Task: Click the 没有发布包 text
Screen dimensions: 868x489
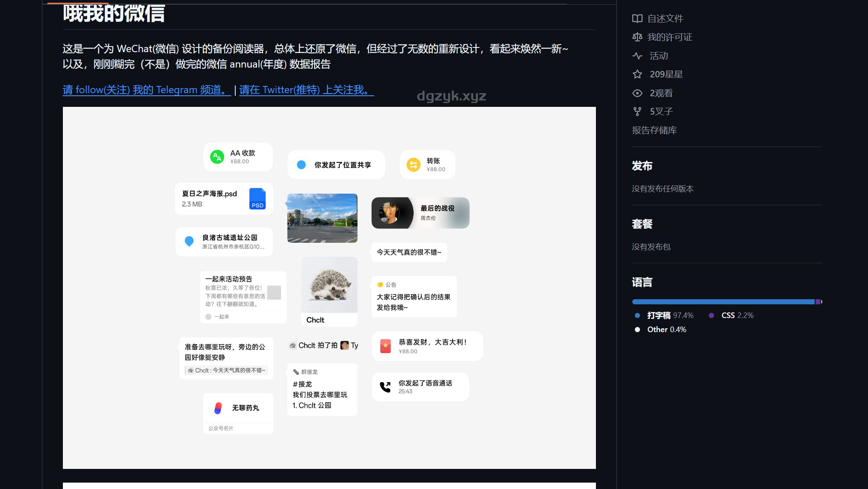Action: (x=651, y=247)
